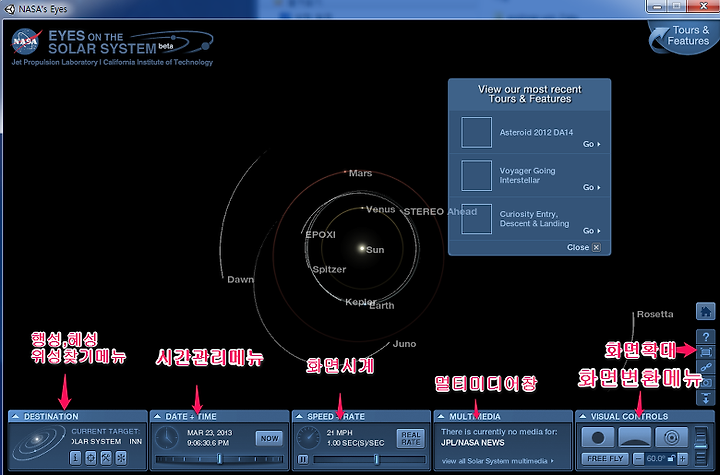
Task: Open the Help question mark icon
Action: pyautogui.click(x=705, y=337)
